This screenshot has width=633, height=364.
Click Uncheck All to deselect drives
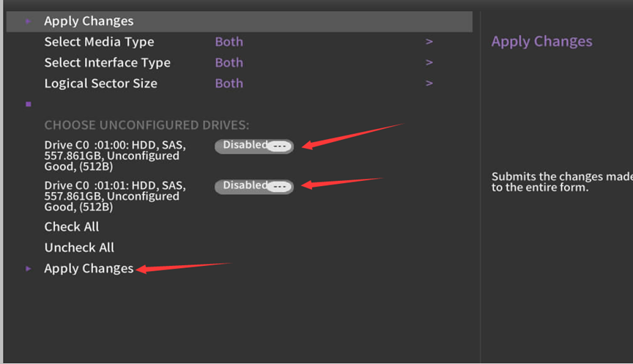[x=79, y=248]
